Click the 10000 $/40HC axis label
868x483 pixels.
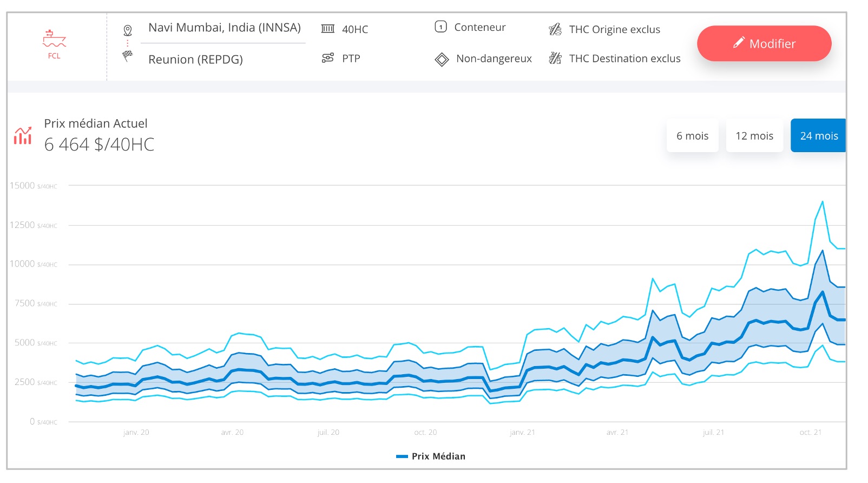click(33, 264)
